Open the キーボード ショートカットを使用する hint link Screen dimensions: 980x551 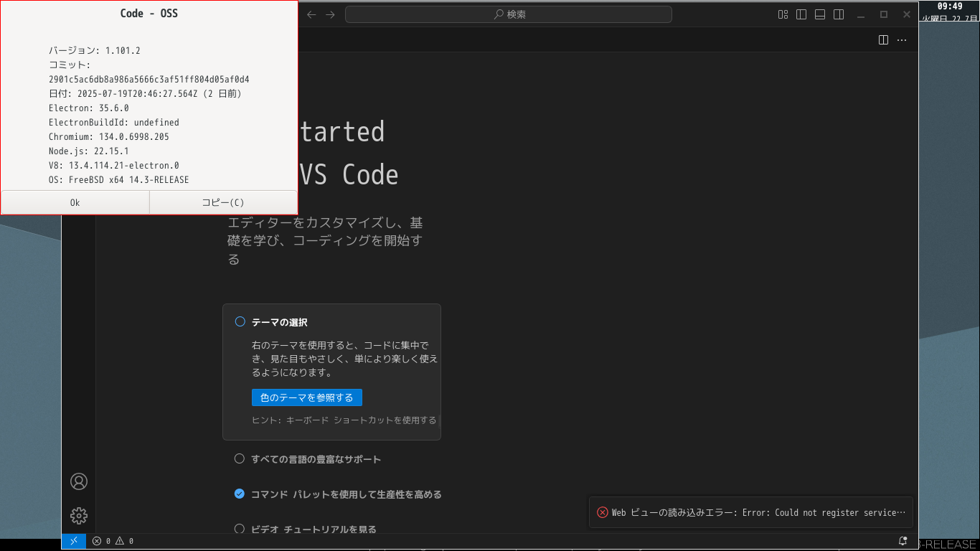click(x=362, y=420)
